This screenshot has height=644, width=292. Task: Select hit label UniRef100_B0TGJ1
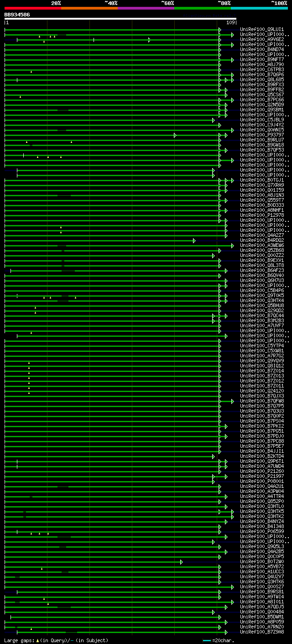tap(262, 180)
